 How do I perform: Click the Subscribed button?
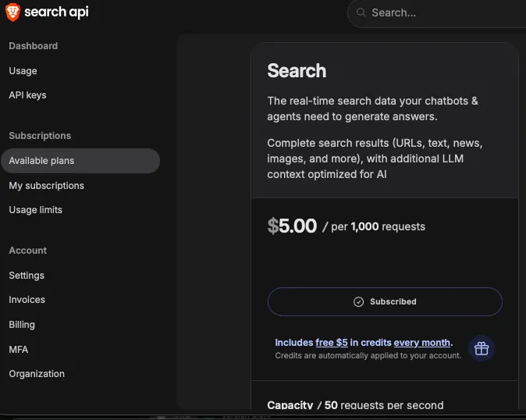point(385,301)
